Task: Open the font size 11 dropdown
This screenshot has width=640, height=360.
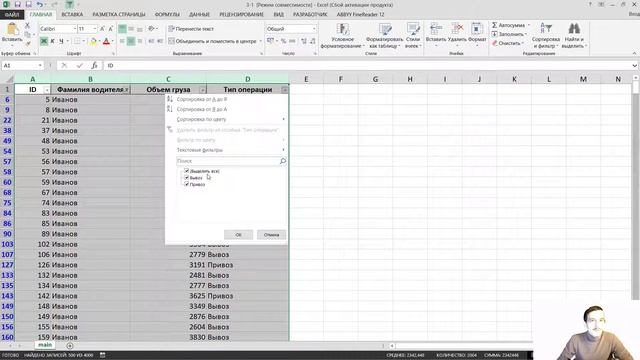Action: (x=95, y=29)
